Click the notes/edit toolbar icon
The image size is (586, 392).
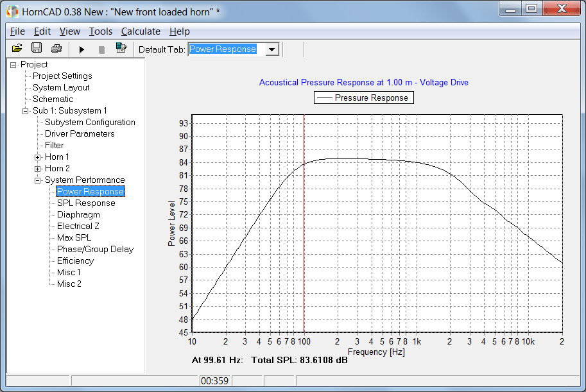point(121,48)
